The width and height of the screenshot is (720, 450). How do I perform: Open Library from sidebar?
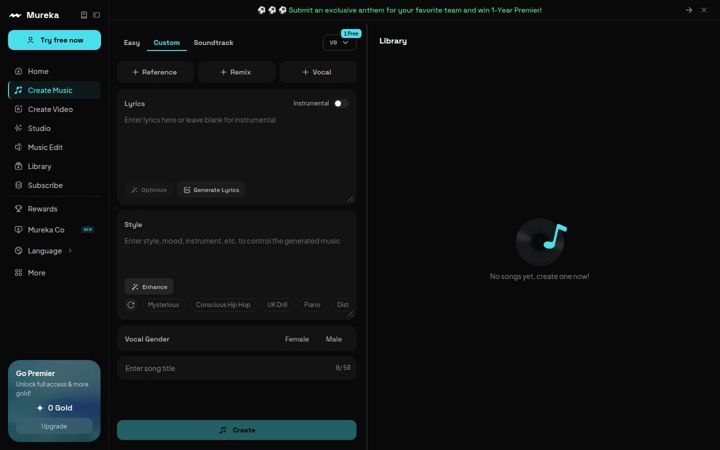point(54,166)
